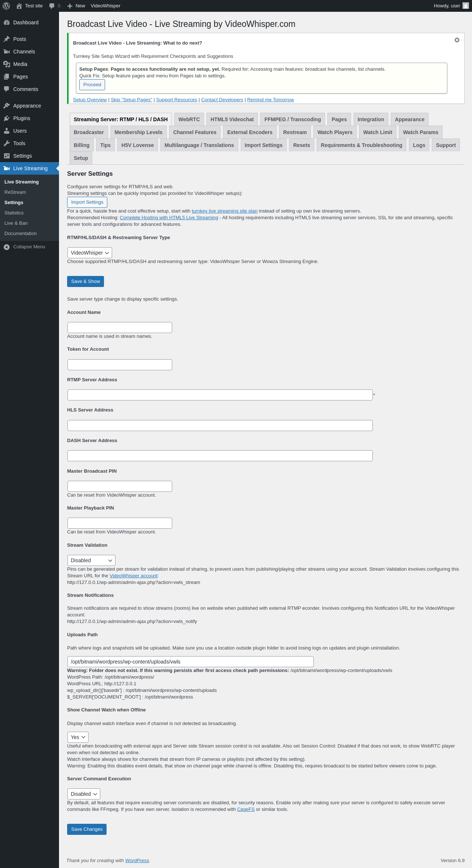
Task: Open Show Channel Watch when Offline dropdown
Action: point(78,737)
